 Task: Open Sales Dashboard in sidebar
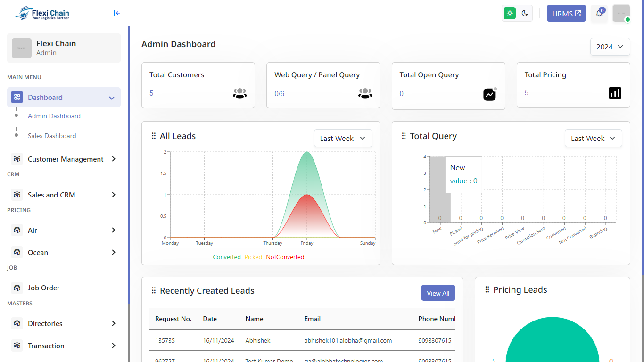(52, 136)
